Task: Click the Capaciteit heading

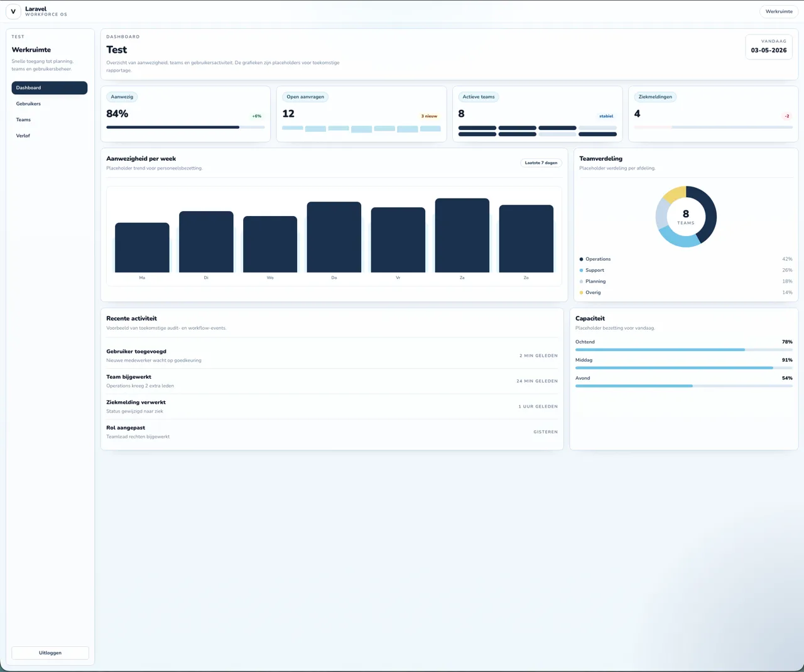Action: click(590, 318)
